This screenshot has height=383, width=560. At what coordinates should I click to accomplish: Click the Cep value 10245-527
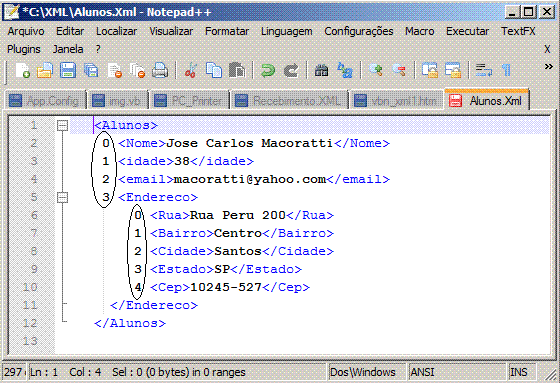pyautogui.click(x=226, y=287)
